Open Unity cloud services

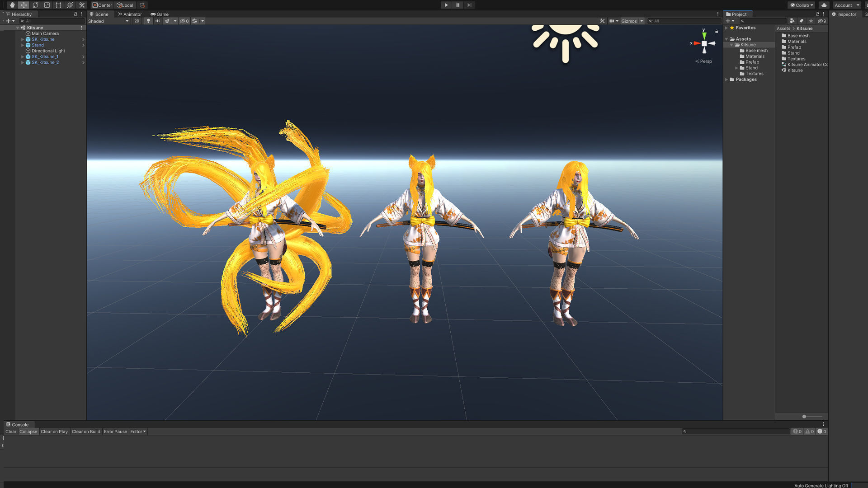pos(824,5)
